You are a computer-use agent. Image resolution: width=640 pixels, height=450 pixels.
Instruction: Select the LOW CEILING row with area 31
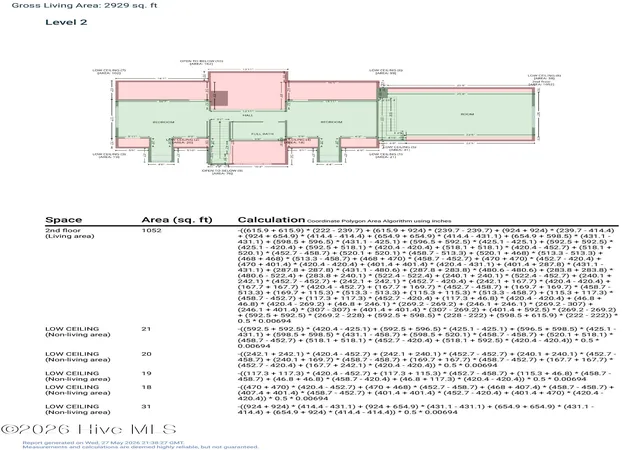(x=331, y=409)
